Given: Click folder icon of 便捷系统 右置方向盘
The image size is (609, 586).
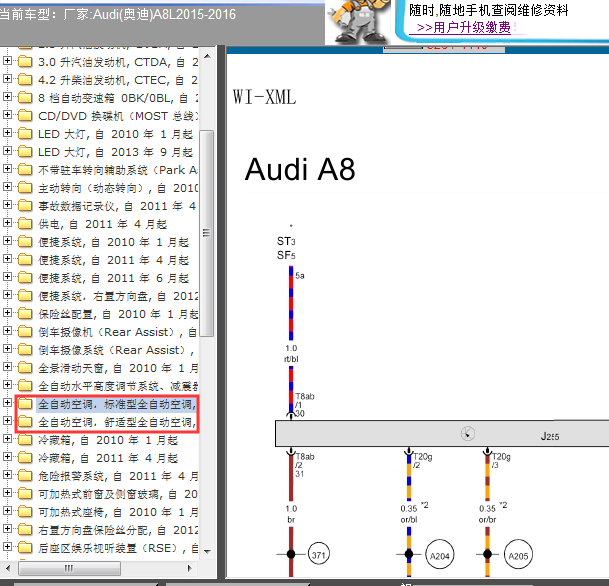Looking at the screenshot, I should 25,296.
